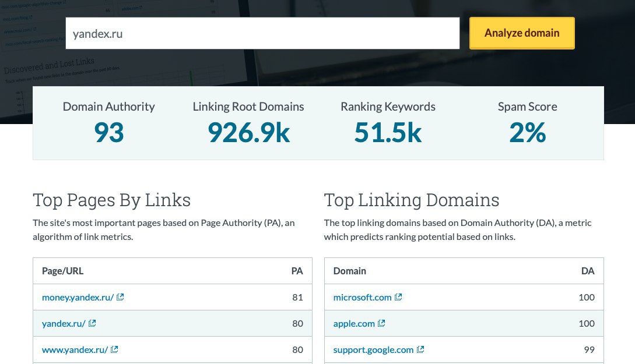The image size is (635, 364).
Task: Select PA value 81 in money.yandex.ru row
Action: coord(297,297)
